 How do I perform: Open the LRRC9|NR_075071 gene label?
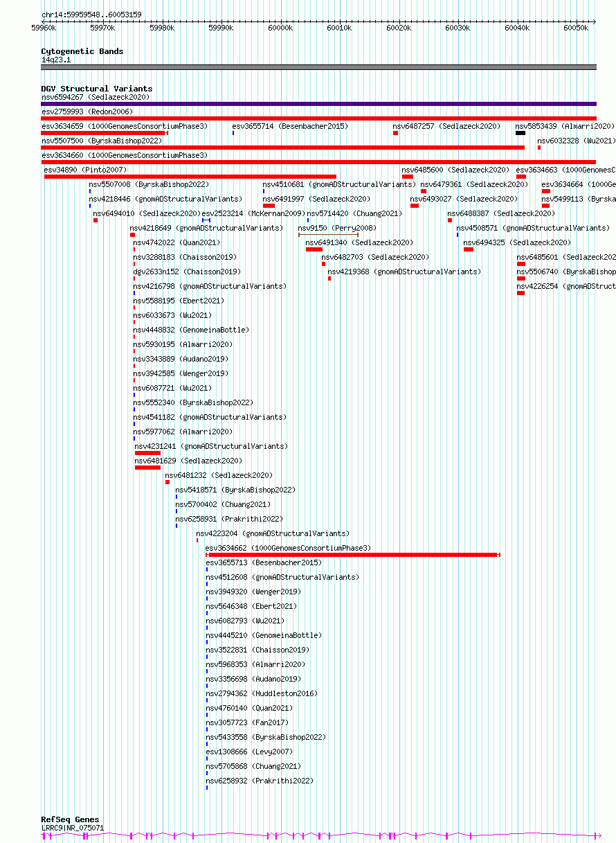point(73,827)
